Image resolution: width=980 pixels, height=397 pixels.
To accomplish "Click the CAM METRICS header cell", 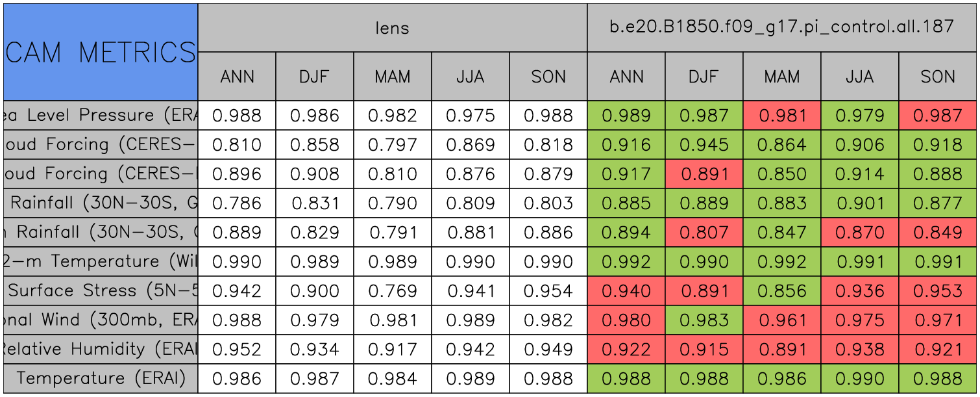I will coord(101,52).
